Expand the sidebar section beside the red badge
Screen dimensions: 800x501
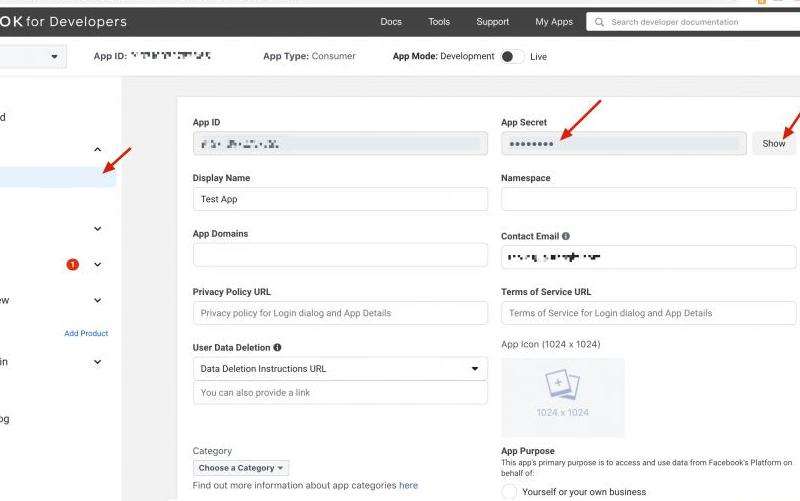[x=97, y=265]
